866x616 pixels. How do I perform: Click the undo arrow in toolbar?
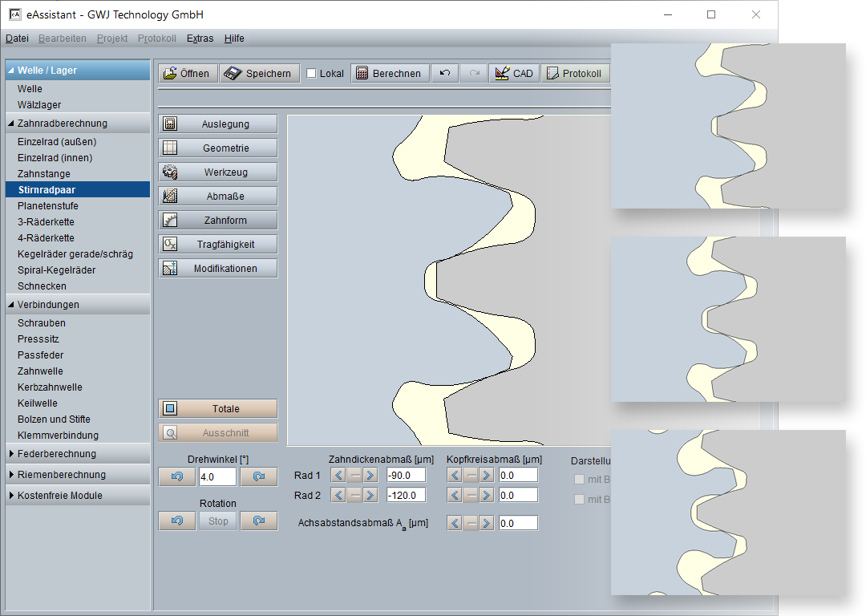(445, 73)
